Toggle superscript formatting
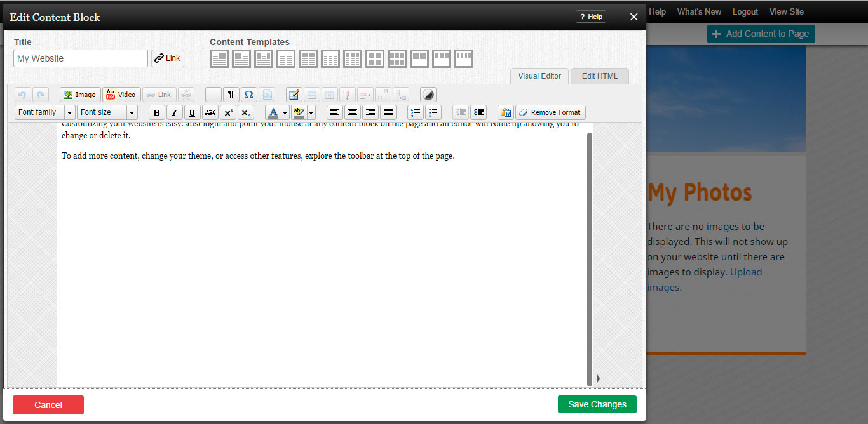Image resolution: width=868 pixels, height=424 pixels. [x=228, y=112]
